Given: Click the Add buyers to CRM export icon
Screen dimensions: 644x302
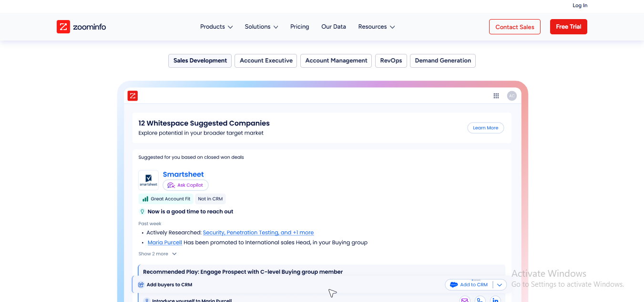Looking at the screenshot, I should (141, 285).
